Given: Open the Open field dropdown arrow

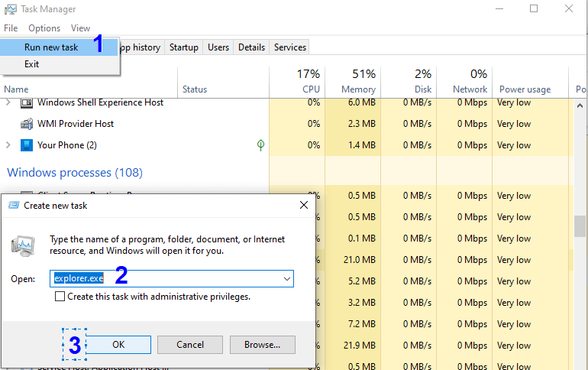Looking at the screenshot, I should (x=287, y=279).
